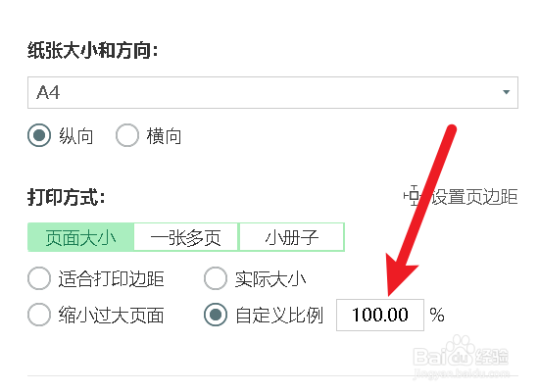Open the A4 paper size combo box
This screenshot has height=392, width=539.
[x=272, y=92]
